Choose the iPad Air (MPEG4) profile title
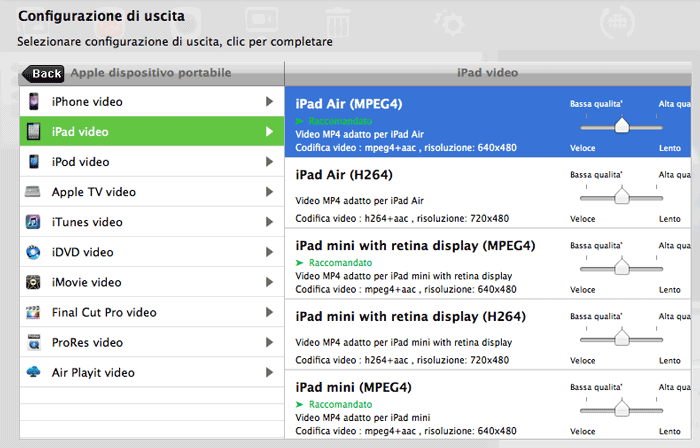Viewport: 700px width, 448px height. pos(349,104)
